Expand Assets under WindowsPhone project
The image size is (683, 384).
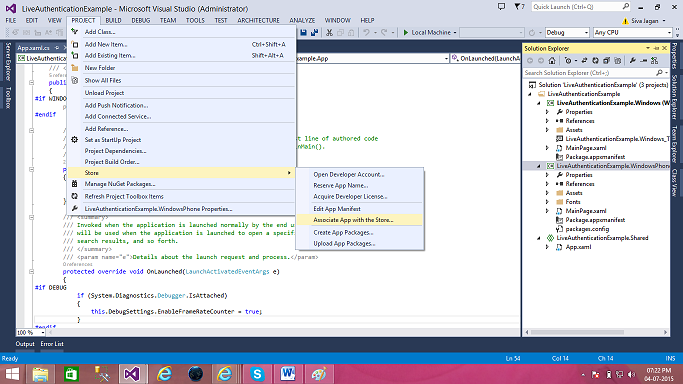coord(548,193)
